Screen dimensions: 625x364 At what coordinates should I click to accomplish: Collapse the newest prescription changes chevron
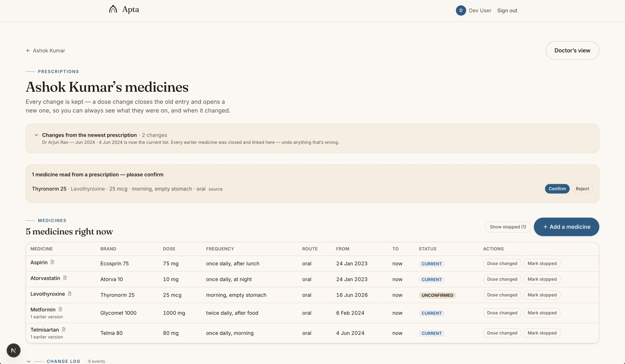coord(36,135)
